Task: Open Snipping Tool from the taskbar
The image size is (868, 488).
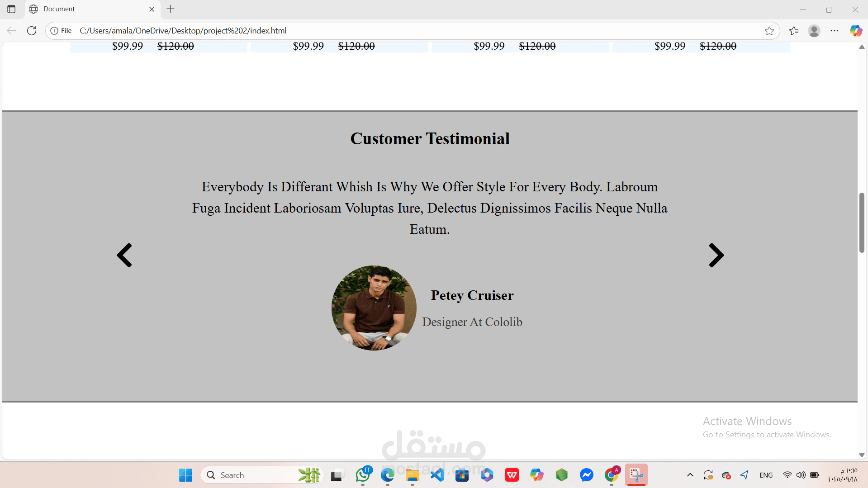Action: pos(636,475)
